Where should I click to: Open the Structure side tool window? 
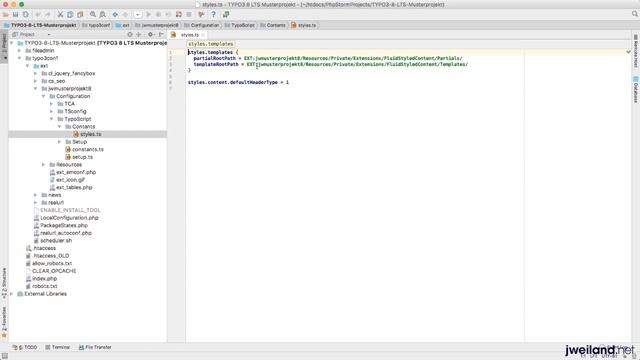click(4, 282)
